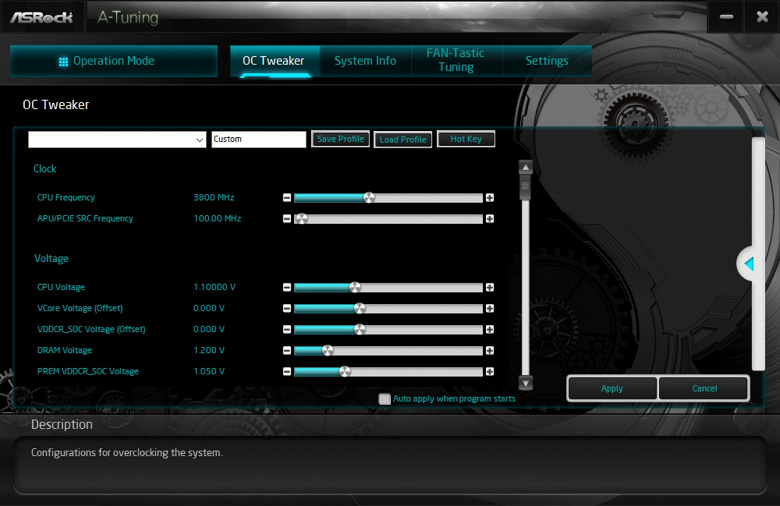Enable Auto apply when program starts checkbox
The image size is (780, 506).
pos(384,399)
